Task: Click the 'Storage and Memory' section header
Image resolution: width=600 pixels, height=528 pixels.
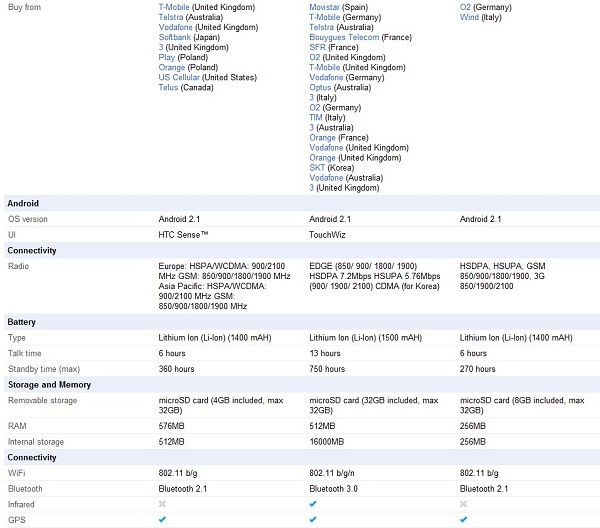Action: [49, 385]
